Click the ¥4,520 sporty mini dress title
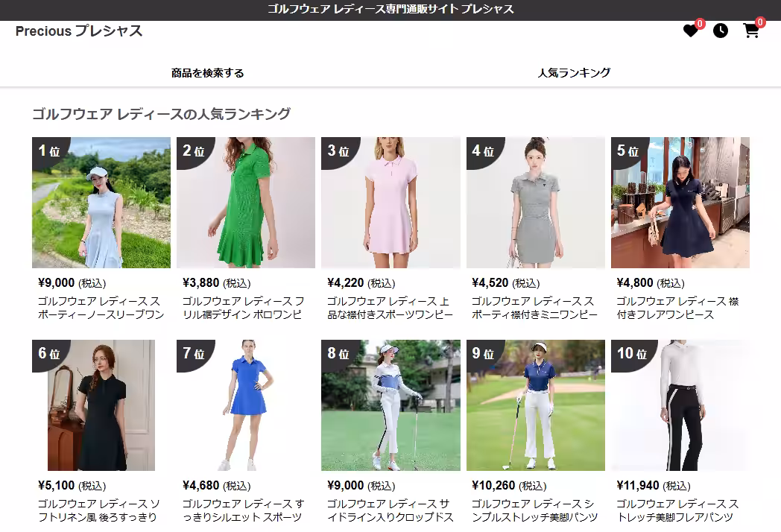Viewport: 781px width, 532px height. (534, 308)
